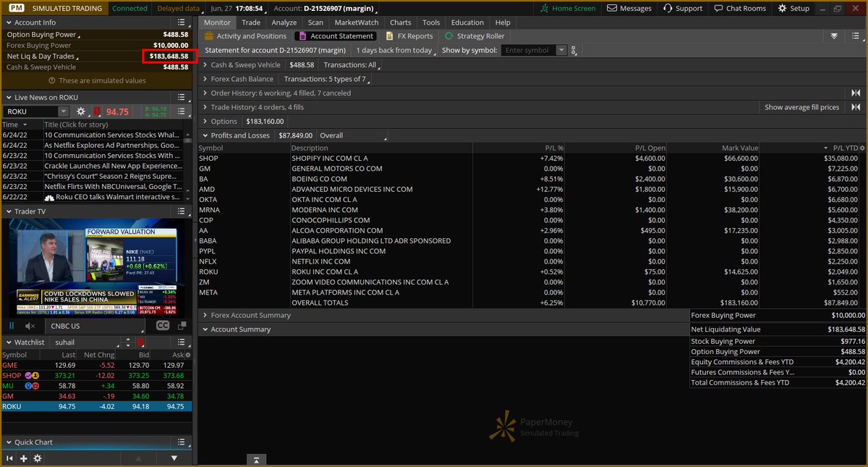Open Watchlist gadget menu icon

183,342
